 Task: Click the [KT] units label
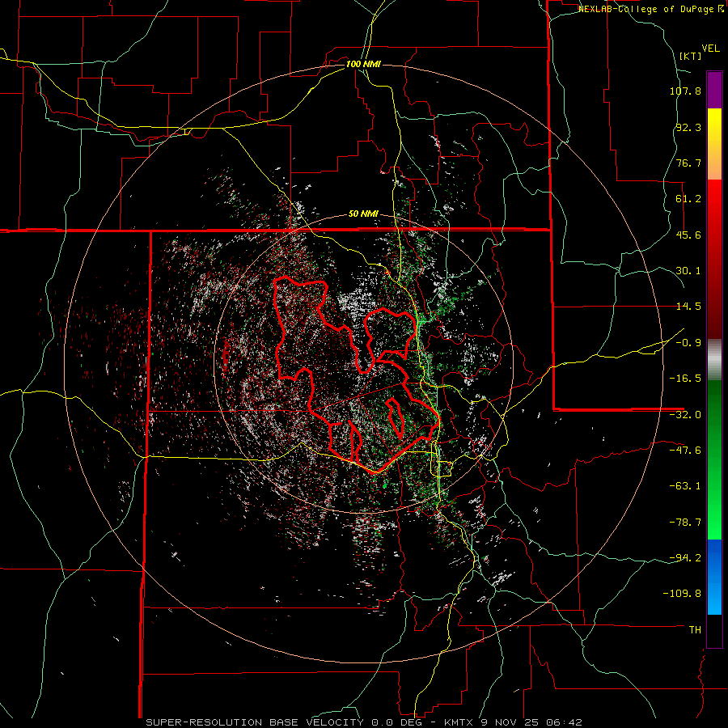(x=691, y=56)
